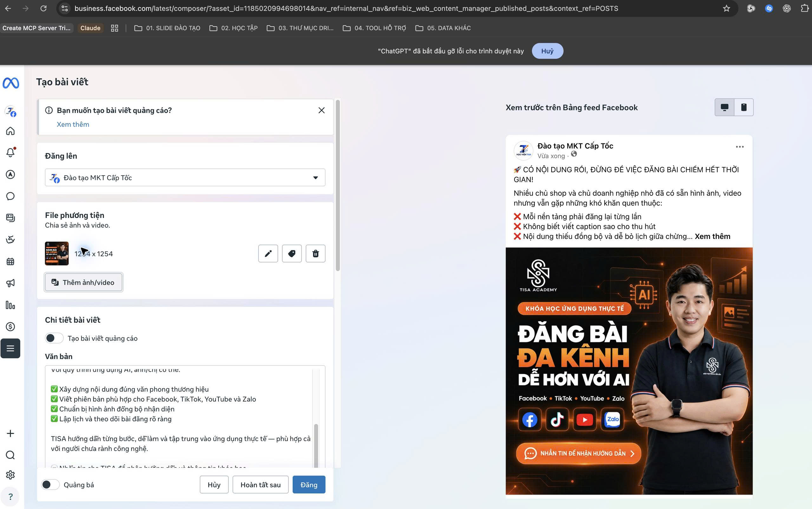Click the page avatar in post preview
The image size is (812, 509).
pyautogui.click(x=523, y=150)
